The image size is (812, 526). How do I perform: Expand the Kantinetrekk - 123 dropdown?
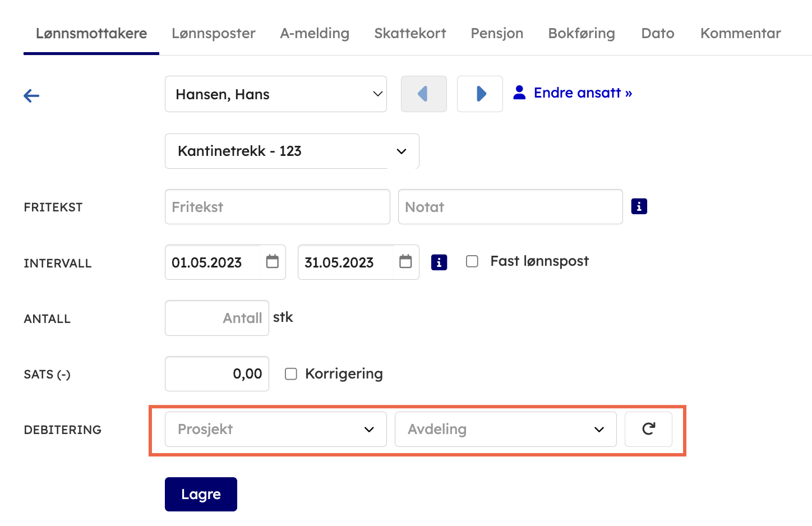(292, 151)
